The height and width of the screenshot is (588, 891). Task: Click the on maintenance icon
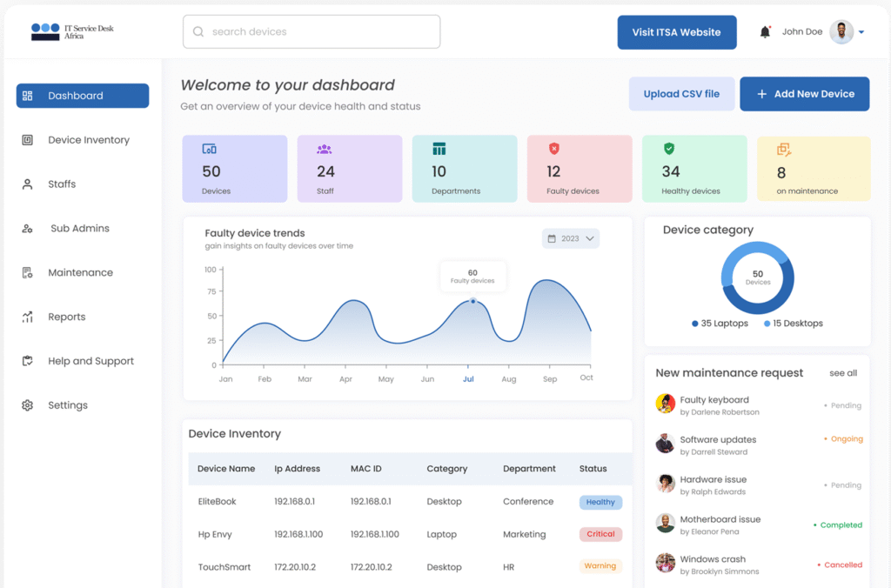[x=784, y=150]
